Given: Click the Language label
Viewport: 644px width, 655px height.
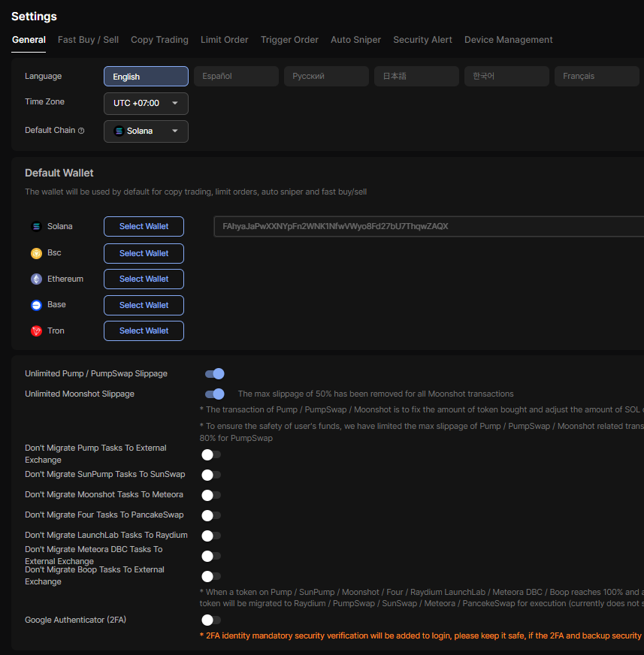Looking at the screenshot, I should (x=43, y=76).
